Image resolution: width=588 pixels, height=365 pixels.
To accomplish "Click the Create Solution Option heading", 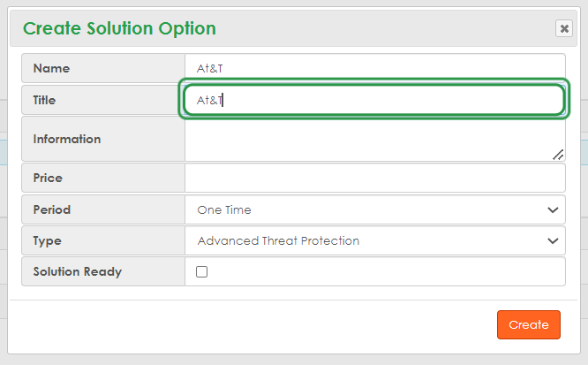I will (x=119, y=28).
